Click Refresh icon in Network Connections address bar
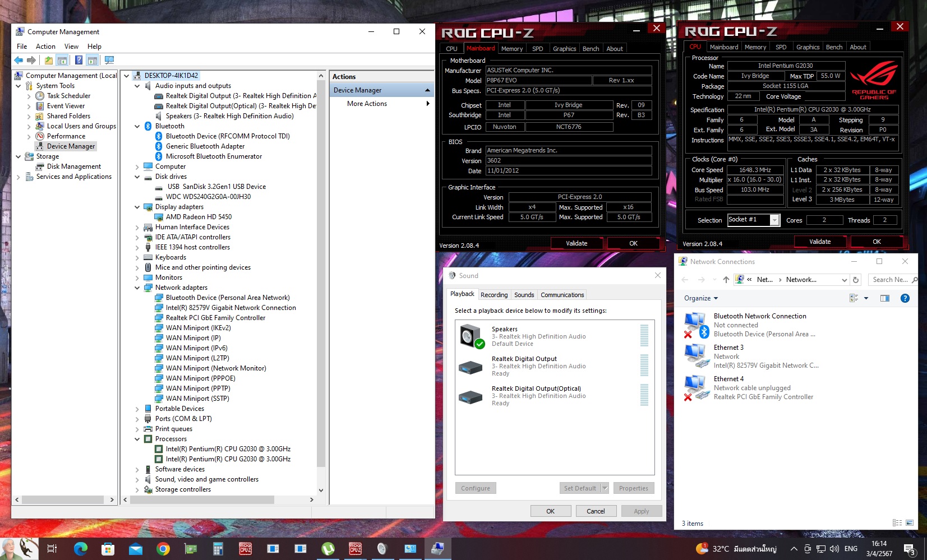Image resolution: width=927 pixels, height=560 pixels. click(x=856, y=280)
